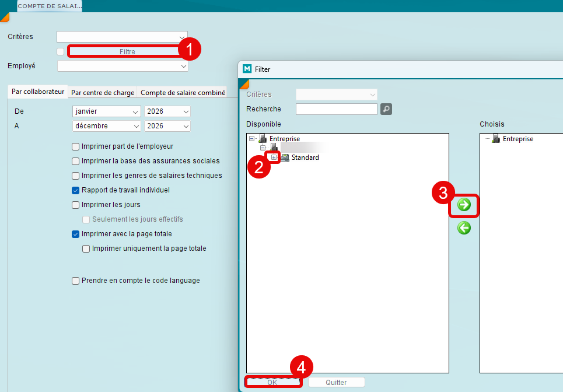Click the magnifier search icon in Filter

click(386, 109)
